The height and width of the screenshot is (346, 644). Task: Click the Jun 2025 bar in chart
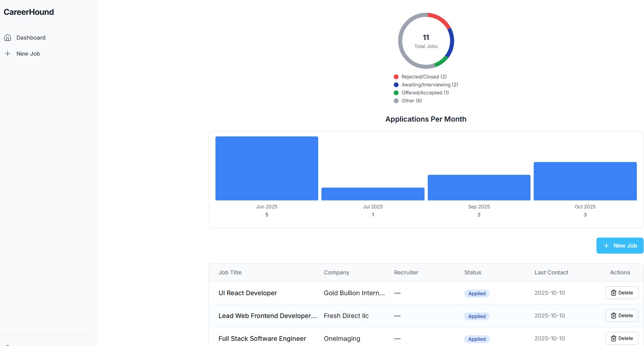(x=267, y=168)
